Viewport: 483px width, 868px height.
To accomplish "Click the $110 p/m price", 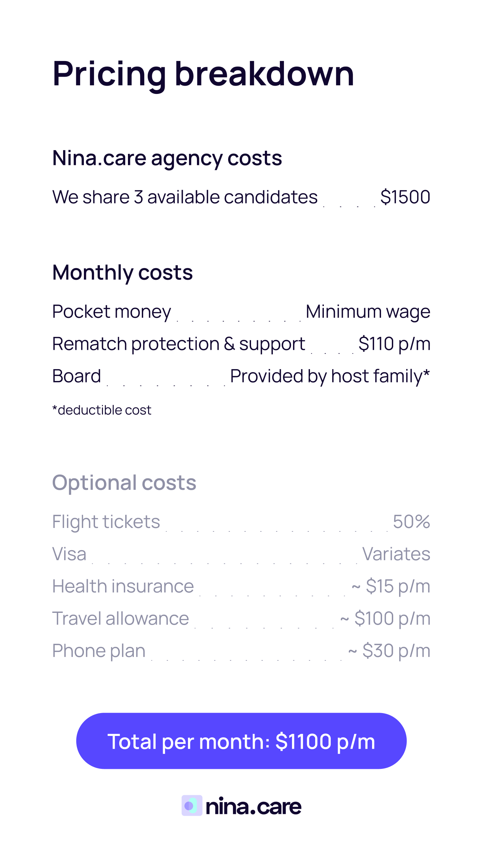I will pyautogui.click(x=394, y=344).
